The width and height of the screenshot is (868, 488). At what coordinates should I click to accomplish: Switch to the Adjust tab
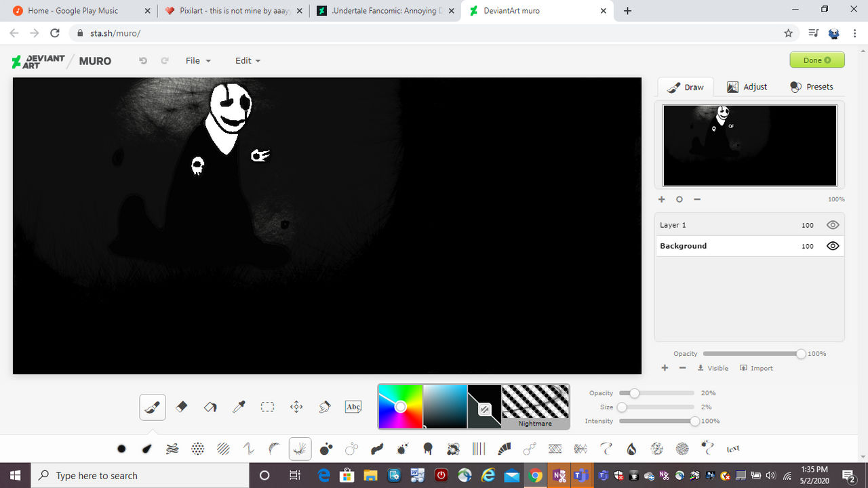[747, 87]
